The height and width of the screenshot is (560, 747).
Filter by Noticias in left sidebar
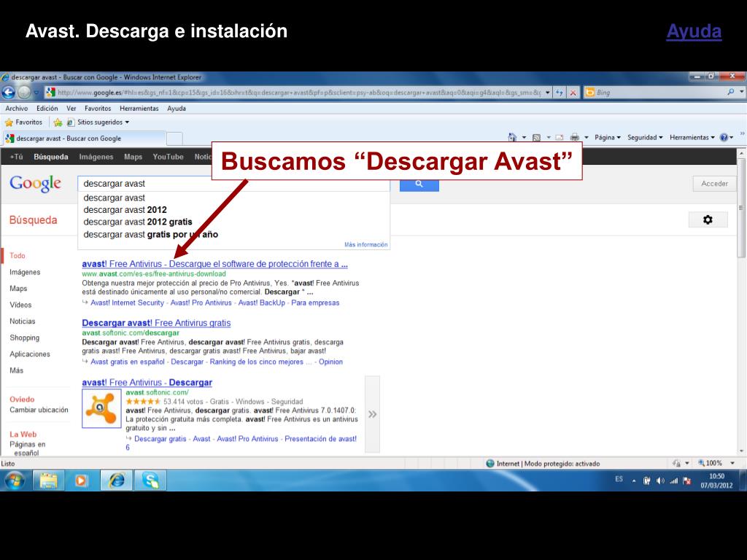[23, 322]
